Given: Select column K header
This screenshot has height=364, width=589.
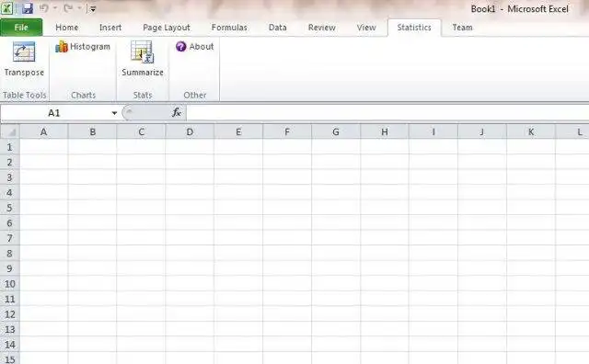Looking at the screenshot, I should pos(531,131).
